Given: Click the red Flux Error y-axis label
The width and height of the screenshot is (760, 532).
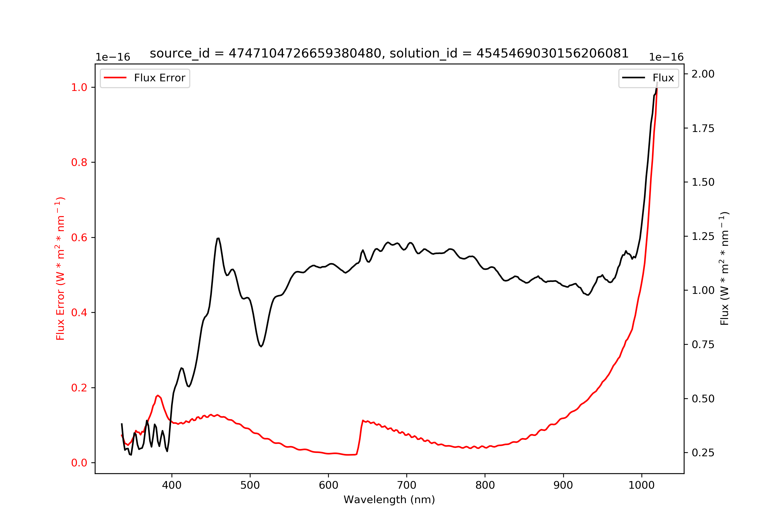Looking at the screenshot, I should click(60, 269).
